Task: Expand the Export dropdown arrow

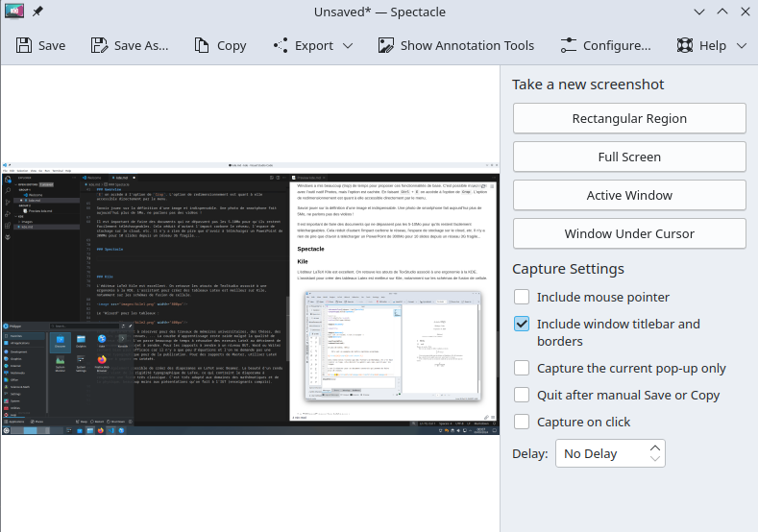Action: click(347, 45)
